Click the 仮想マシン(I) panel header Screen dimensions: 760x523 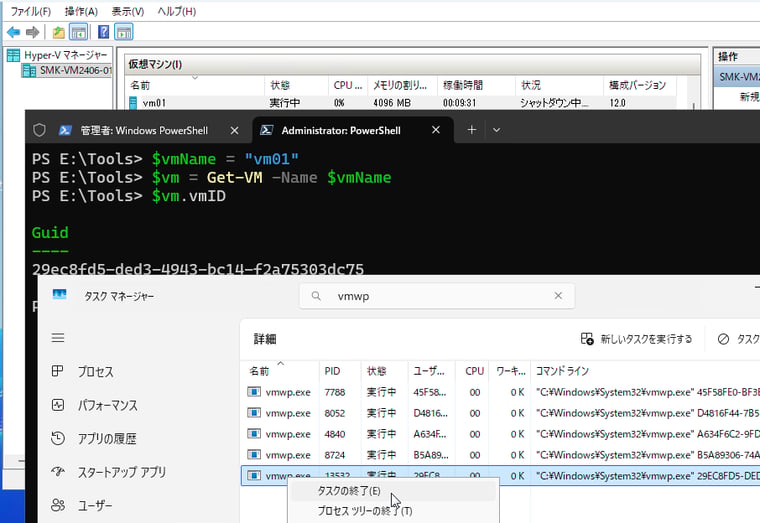coord(412,64)
